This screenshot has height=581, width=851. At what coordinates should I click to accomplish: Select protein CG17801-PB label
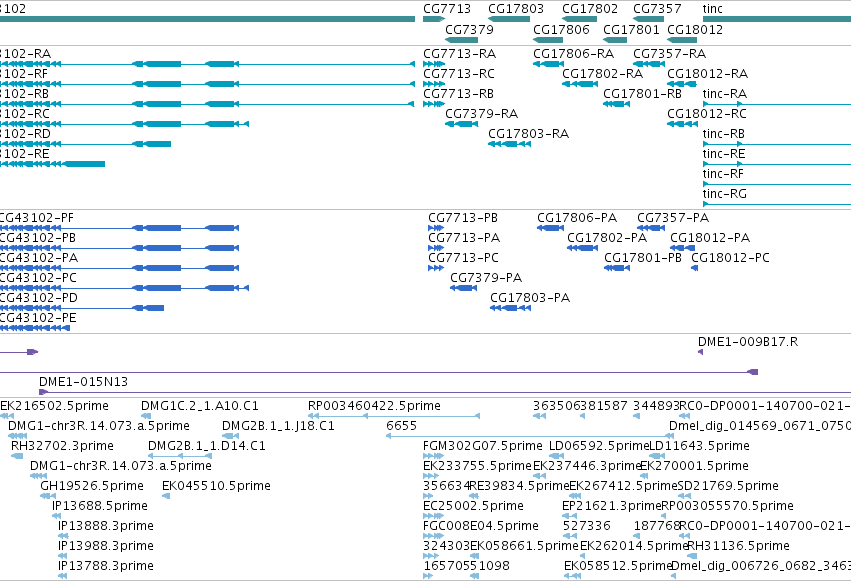point(643,258)
